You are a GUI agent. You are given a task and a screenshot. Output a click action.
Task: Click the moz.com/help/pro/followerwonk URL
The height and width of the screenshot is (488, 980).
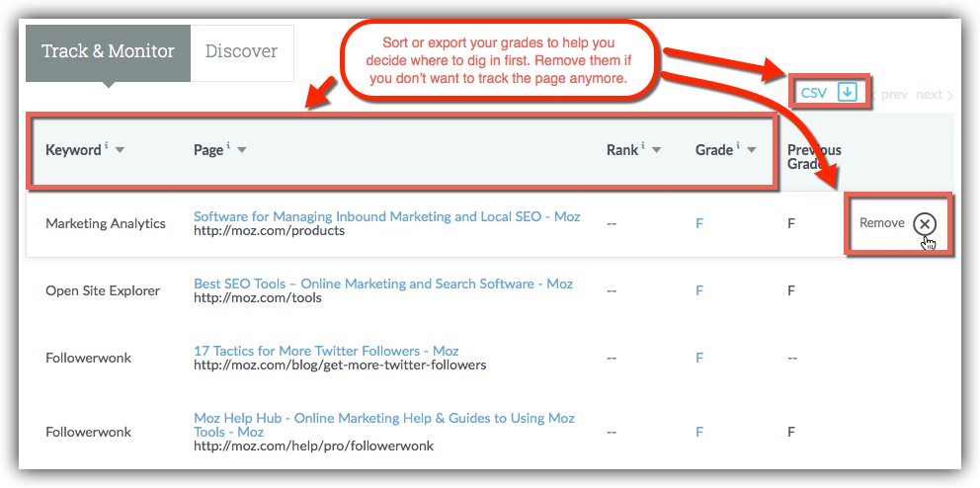pyautogui.click(x=313, y=447)
